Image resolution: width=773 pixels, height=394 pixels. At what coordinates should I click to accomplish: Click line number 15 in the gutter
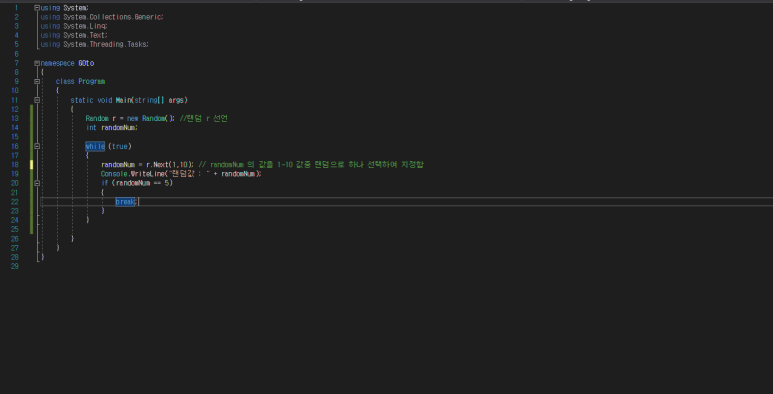[x=15, y=137]
